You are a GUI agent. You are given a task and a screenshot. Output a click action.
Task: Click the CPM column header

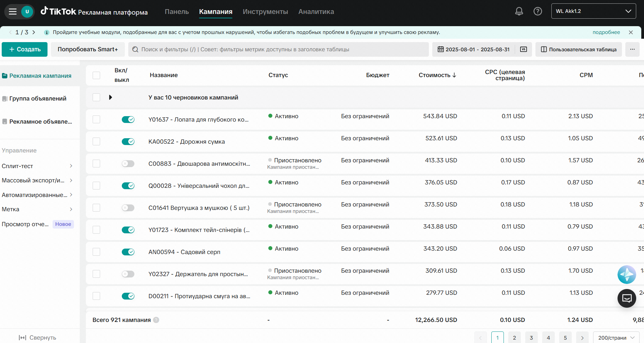point(586,75)
